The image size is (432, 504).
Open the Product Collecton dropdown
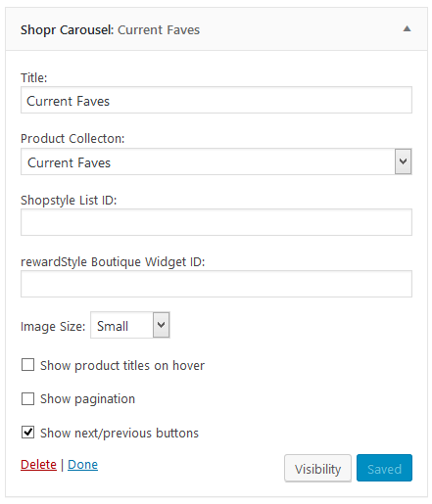click(216, 161)
